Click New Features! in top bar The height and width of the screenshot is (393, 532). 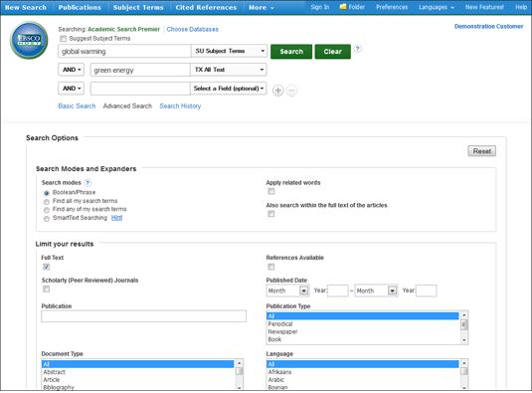point(484,7)
